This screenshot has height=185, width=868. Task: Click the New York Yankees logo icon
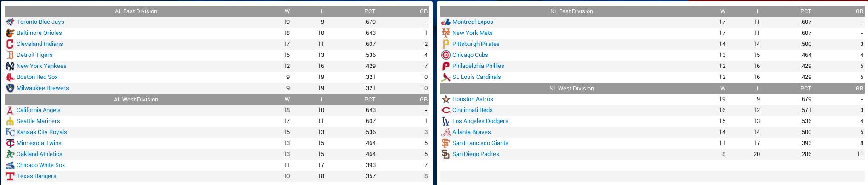[x=10, y=66]
